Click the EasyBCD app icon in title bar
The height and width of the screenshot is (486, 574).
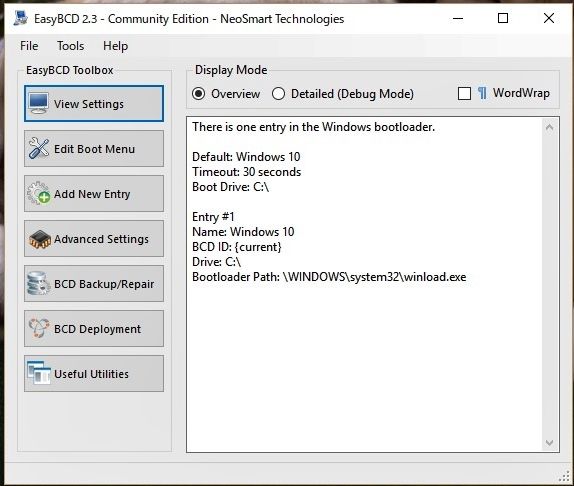tap(20, 18)
